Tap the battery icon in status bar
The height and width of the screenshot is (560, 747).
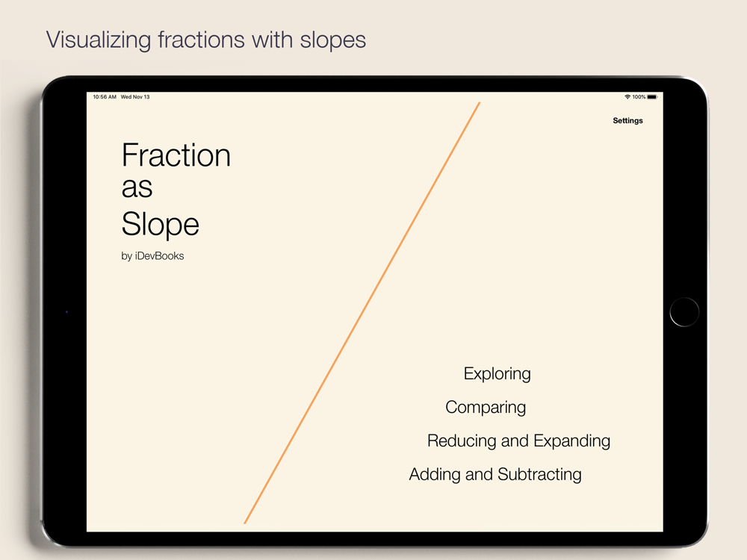pos(652,97)
